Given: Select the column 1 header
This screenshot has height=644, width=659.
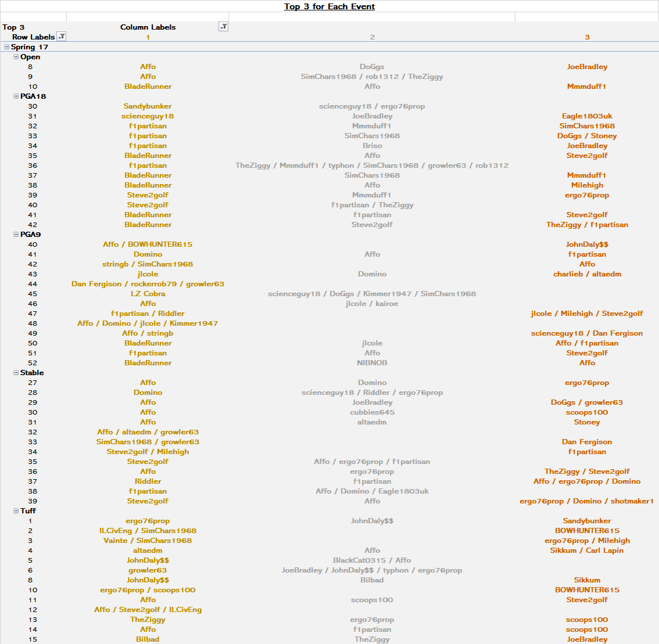Looking at the screenshot, I should click(x=148, y=37).
